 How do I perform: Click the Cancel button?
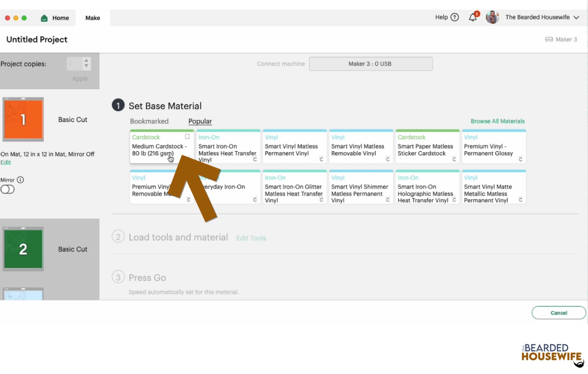point(559,313)
